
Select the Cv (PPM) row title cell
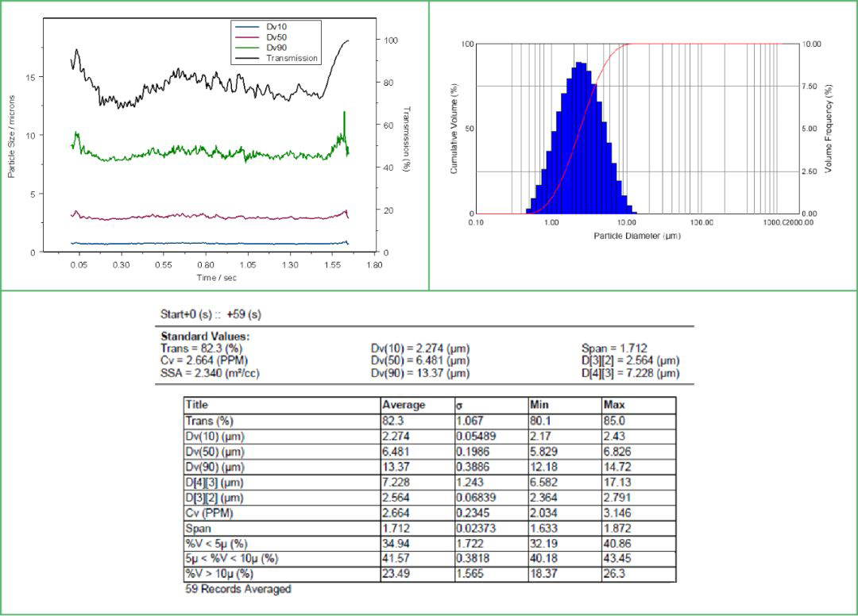pyautogui.click(x=211, y=512)
